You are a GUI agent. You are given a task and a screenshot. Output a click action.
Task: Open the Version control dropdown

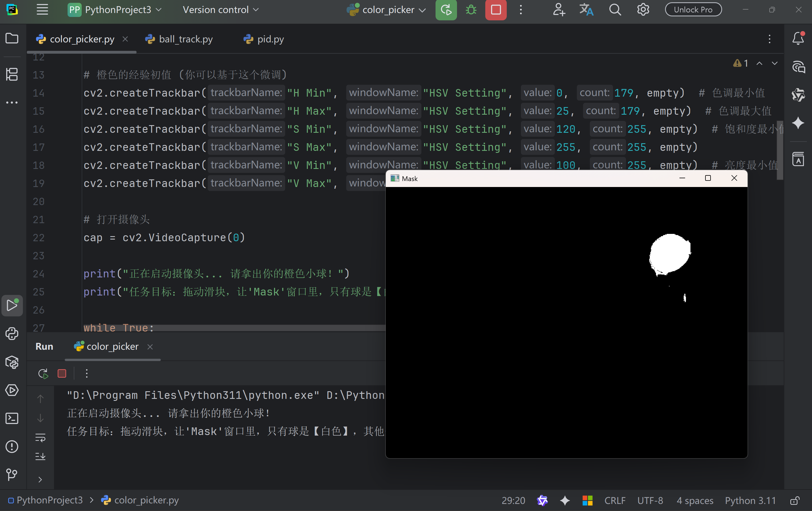point(220,10)
